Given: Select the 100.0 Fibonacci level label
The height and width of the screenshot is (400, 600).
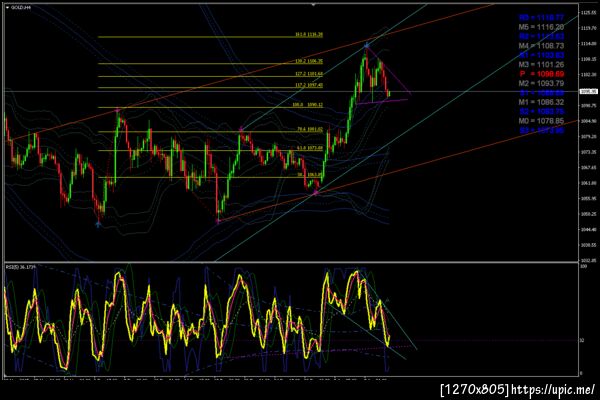Looking at the screenshot, I should coord(308,104).
